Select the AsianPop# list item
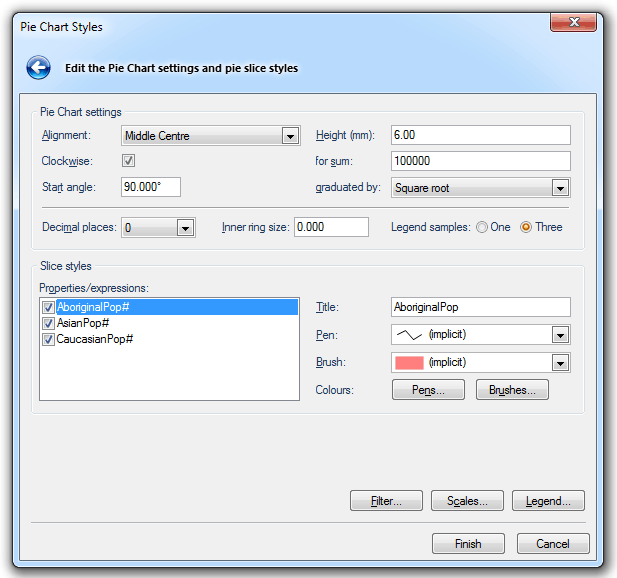The width and height of the screenshot is (617, 578). click(84, 324)
